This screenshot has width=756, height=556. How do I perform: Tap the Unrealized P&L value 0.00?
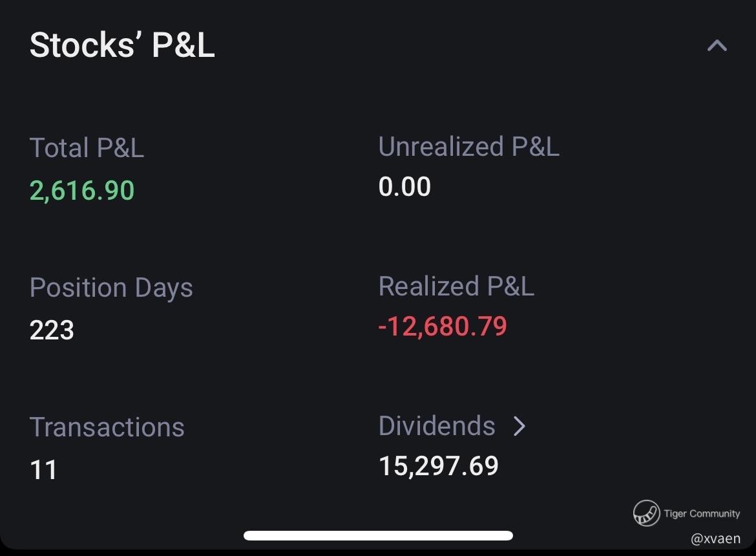404,187
